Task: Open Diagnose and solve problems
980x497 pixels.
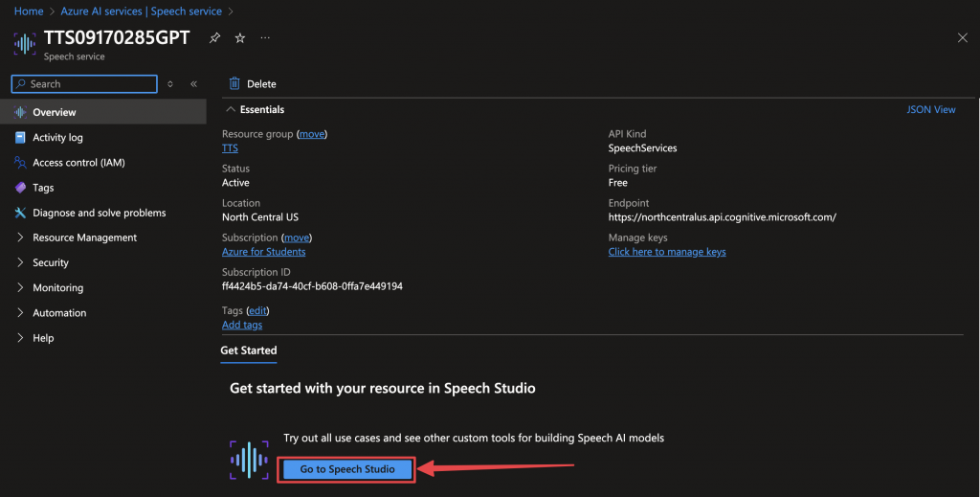Action: [99, 213]
